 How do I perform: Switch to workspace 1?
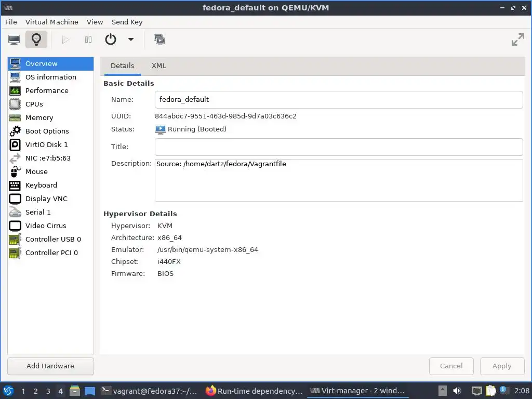[23, 391]
